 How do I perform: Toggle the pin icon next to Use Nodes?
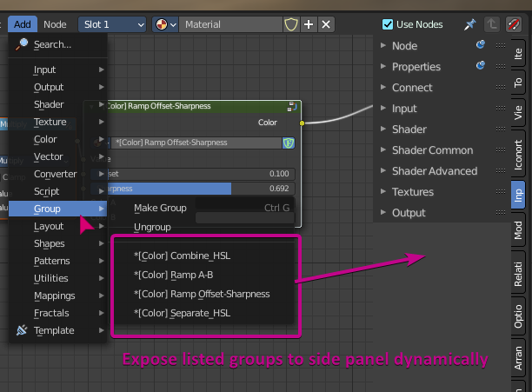(x=470, y=24)
